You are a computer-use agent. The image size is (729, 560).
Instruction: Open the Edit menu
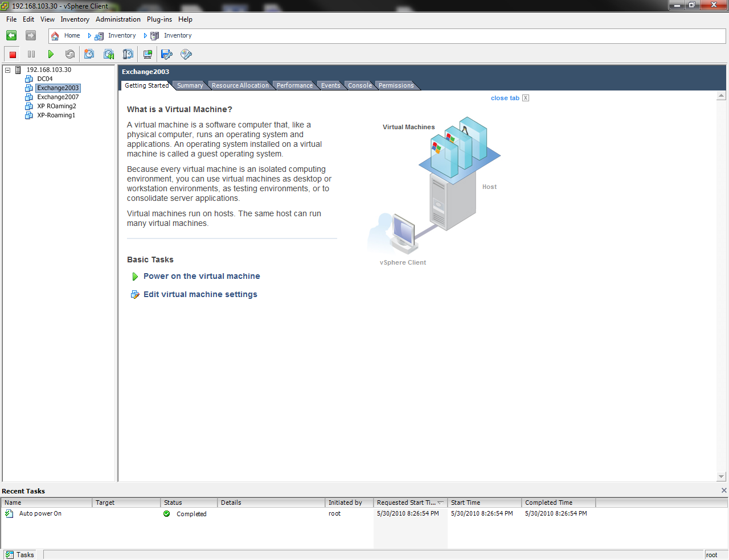point(28,19)
